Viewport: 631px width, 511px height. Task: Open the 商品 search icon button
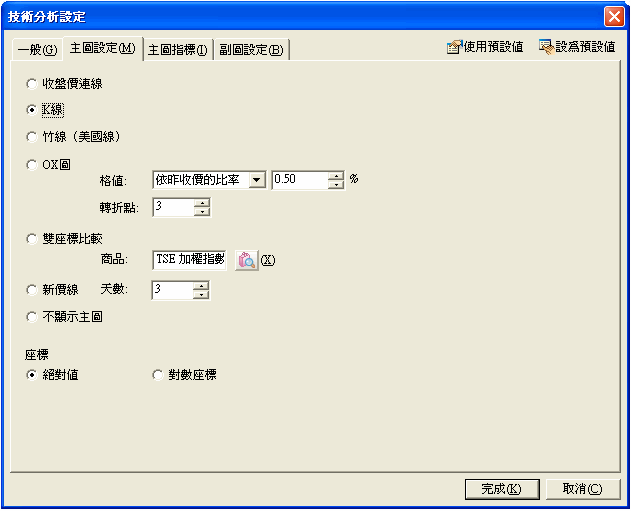247,260
